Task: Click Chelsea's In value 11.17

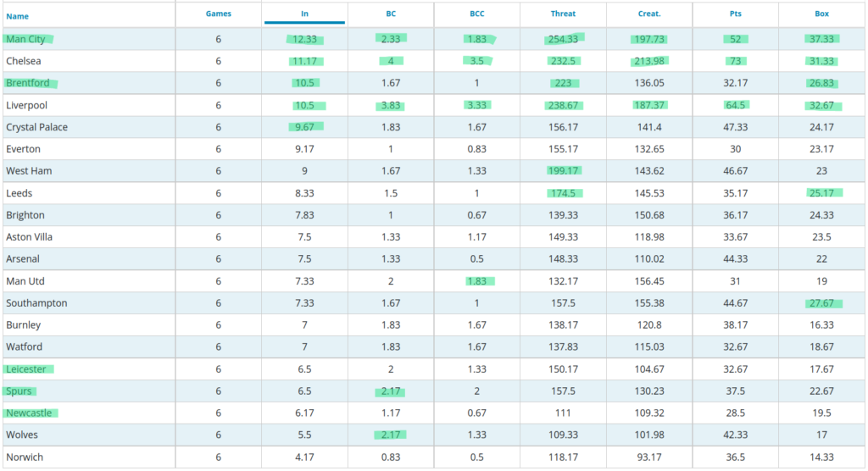Action: point(304,61)
